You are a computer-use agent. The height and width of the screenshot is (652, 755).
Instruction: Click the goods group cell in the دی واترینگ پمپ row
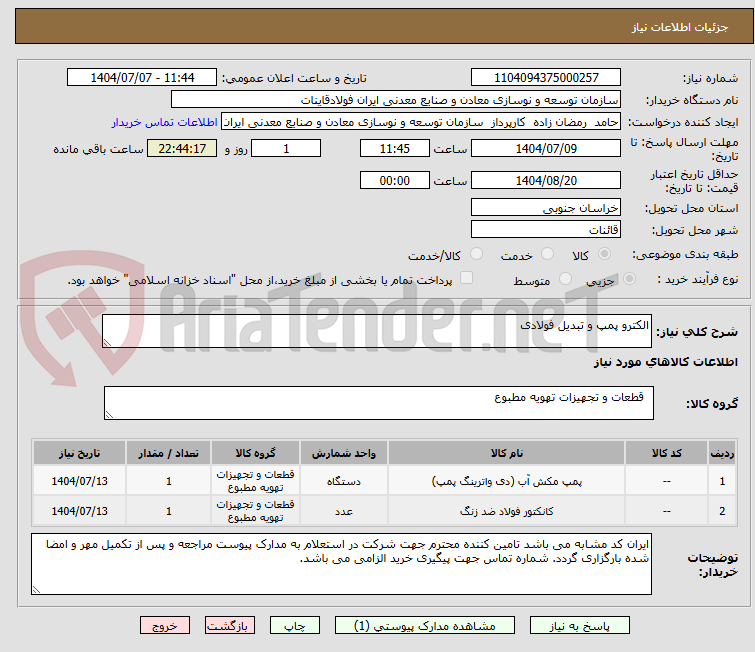click(x=255, y=481)
